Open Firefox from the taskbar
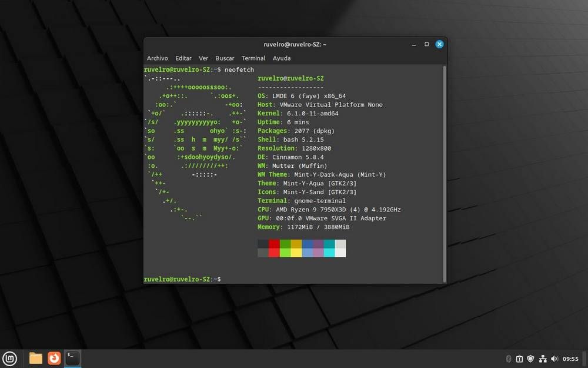The height and width of the screenshot is (368, 588). [54, 357]
